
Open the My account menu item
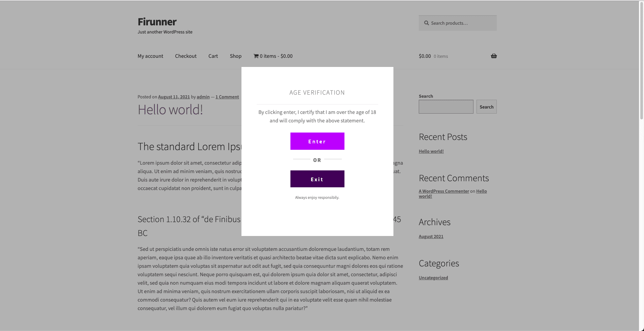point(150,56)
